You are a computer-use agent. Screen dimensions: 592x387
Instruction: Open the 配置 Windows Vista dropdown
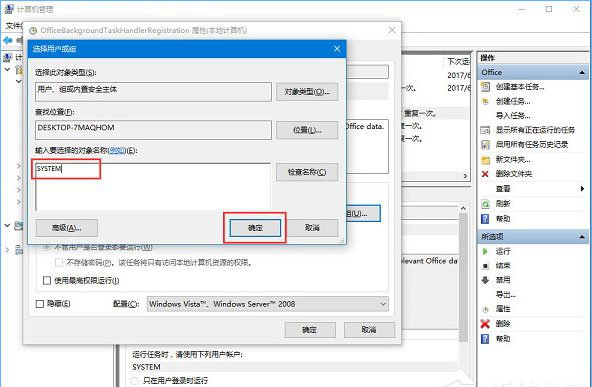click(268, 304)
